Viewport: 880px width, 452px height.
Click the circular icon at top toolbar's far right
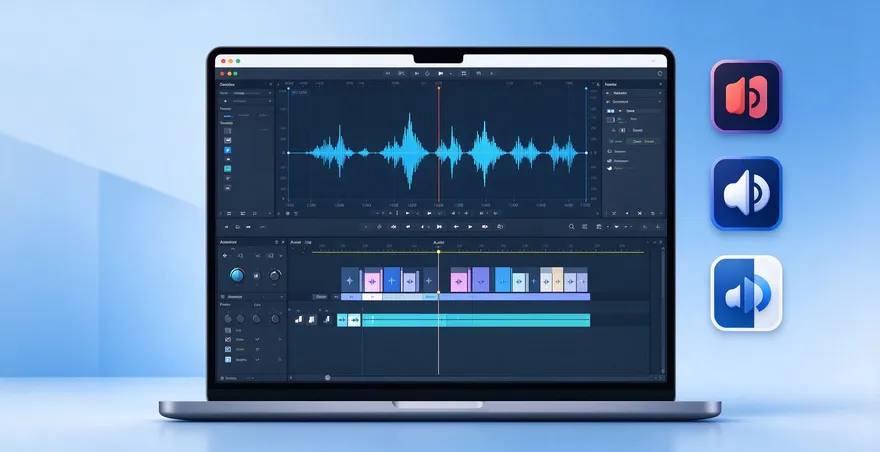click(660, 74)
